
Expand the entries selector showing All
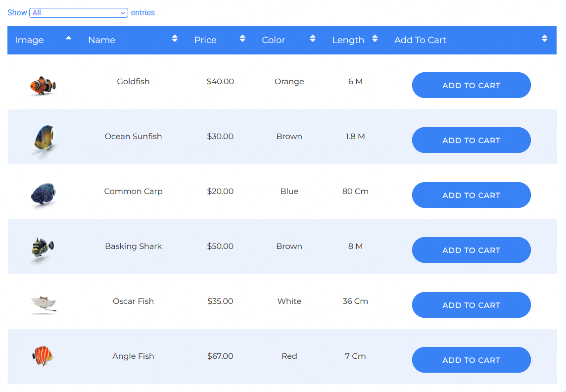point(78,12)
